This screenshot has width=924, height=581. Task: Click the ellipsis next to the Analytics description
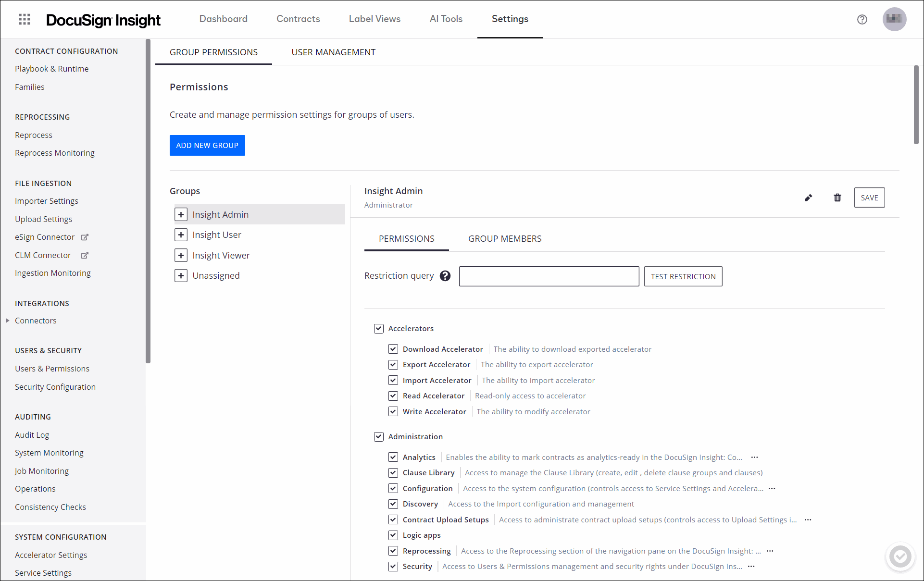click(x=753, y=457)
